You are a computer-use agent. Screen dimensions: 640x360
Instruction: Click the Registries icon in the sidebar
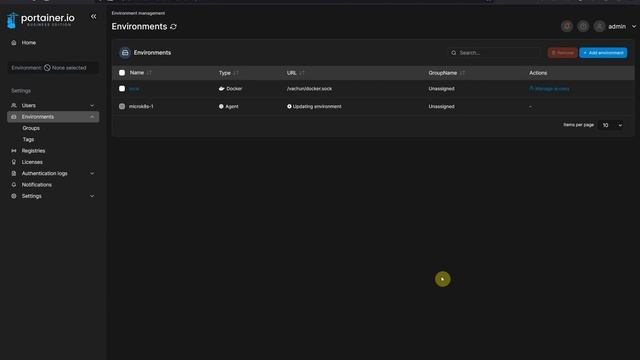click(x=14, y=151)
